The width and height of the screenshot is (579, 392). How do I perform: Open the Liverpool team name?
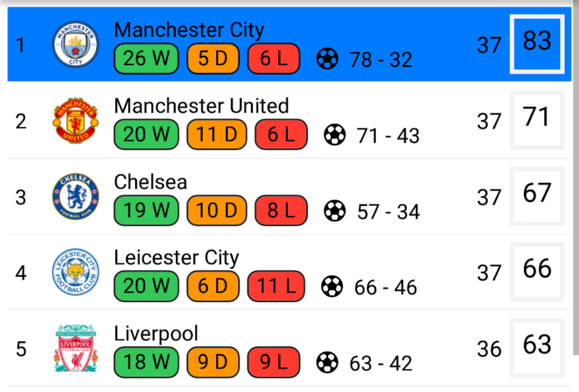coord(156,334)
